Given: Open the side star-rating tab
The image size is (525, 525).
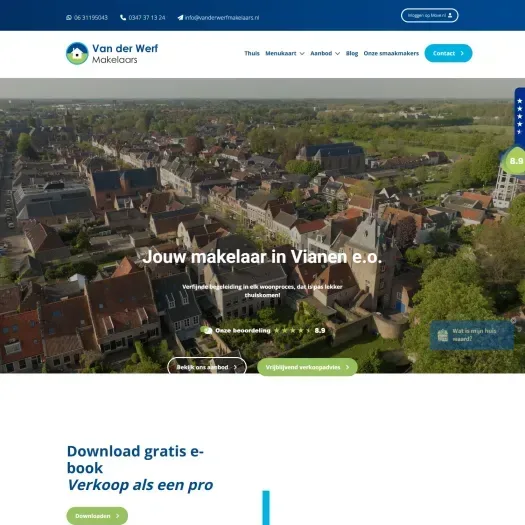Looking at the screenshot, I should 520,117.
